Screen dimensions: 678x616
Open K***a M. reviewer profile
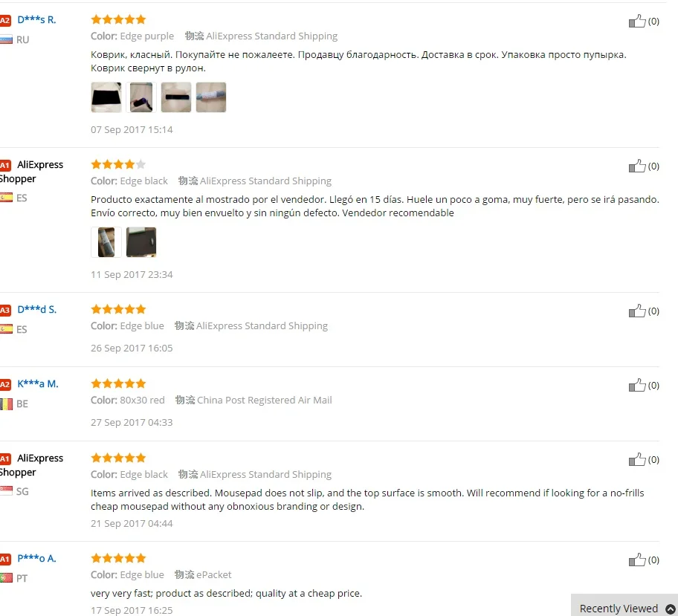(38, 384)
